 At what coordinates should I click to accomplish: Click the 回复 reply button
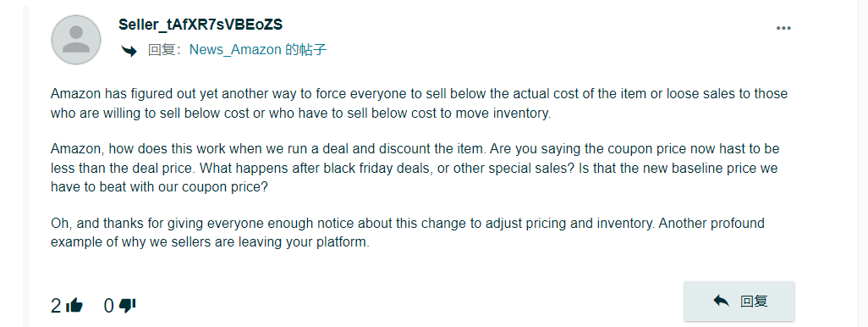pyautogui.click(x=739, y=301)
